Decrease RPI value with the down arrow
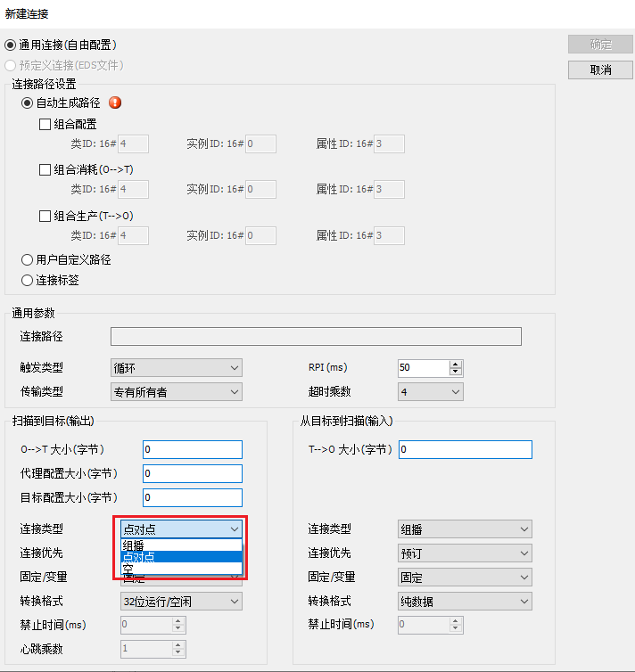The width and height of the screenshot is (635, 672). point(456,372)
